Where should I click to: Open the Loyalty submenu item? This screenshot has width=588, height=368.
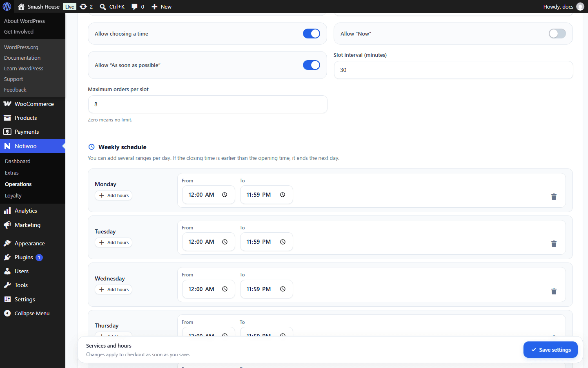(13, 195)
